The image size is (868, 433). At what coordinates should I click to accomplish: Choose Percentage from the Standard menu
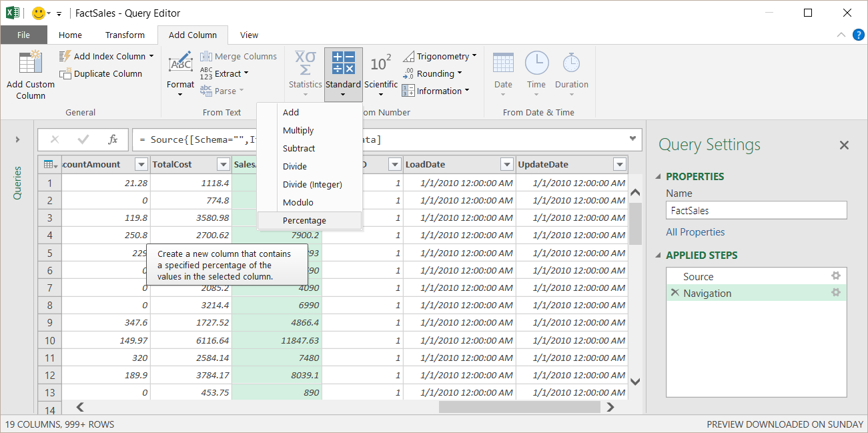coord(304,220)
